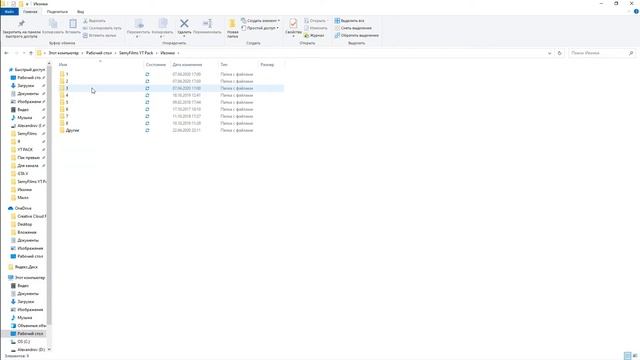
Task: Switch to the Поделиться ribbon tab
Action: click(x=57, y=12)
